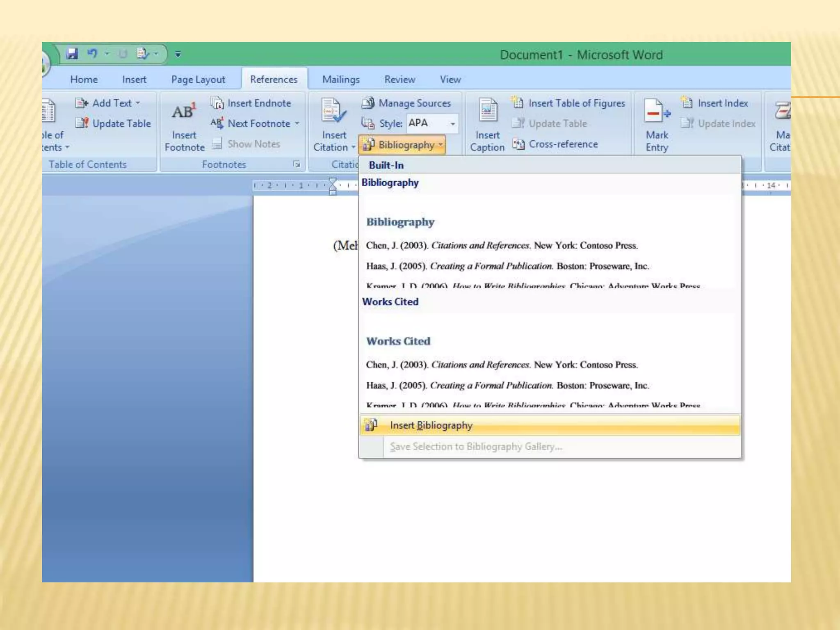Switch to the Mailings tab
Image resolution: width=840 pixels, height=630 pixels.
[x=340, y=79]
